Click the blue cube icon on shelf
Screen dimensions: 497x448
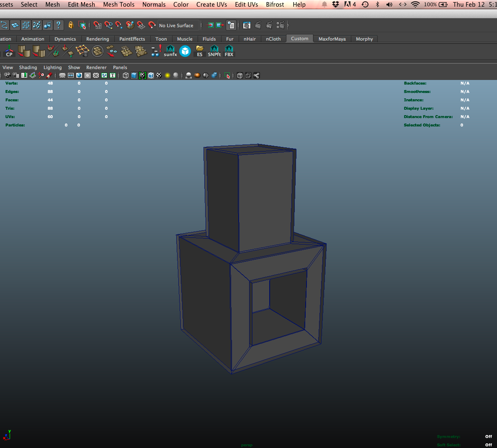tap(185, 51)
